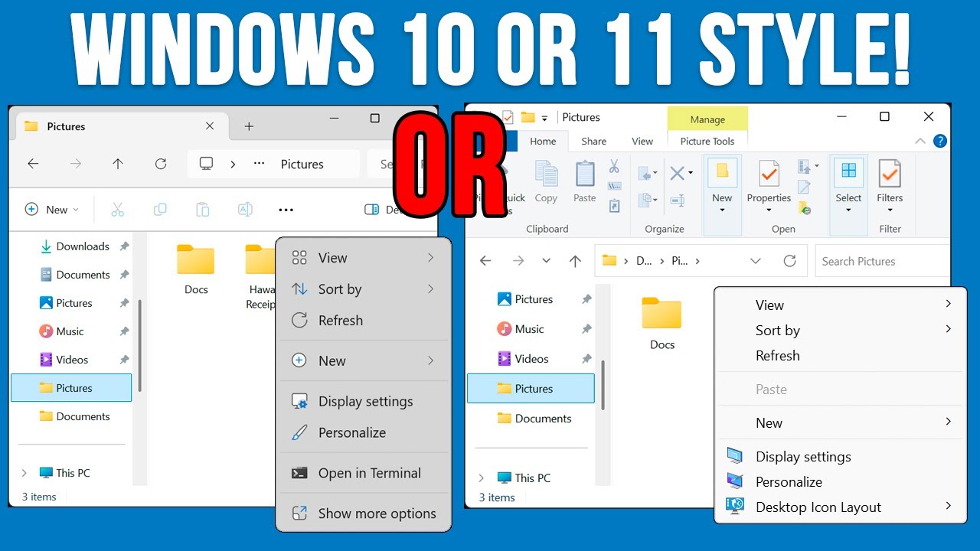Choose Desktop Icon Layout menu entry

coord(841,507)
